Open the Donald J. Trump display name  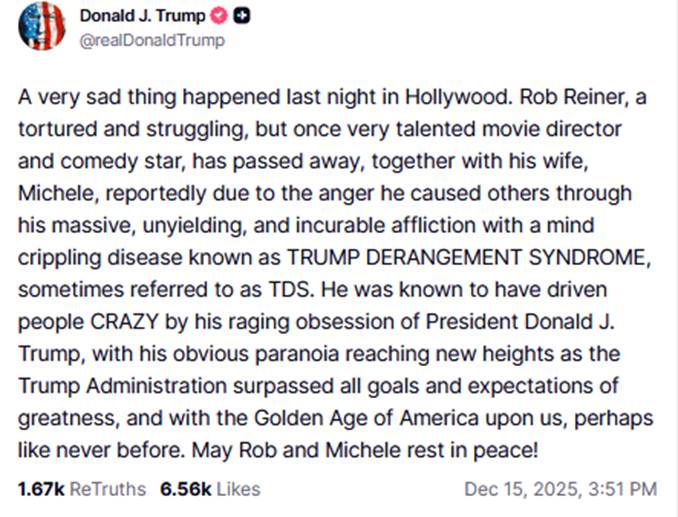tap(142, 17)
